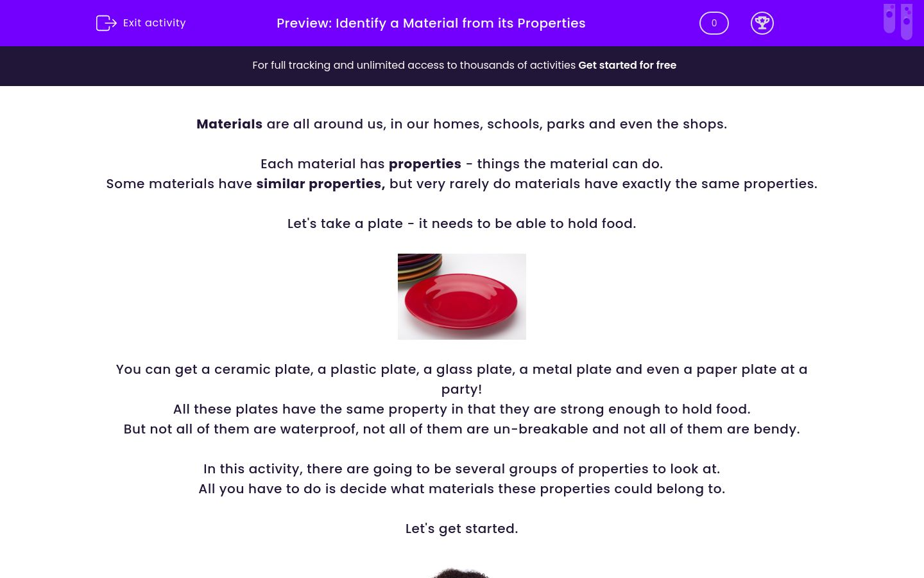Open the Get started for free link
This screenshot has width=924, height=578.
(x=627, y=65)
